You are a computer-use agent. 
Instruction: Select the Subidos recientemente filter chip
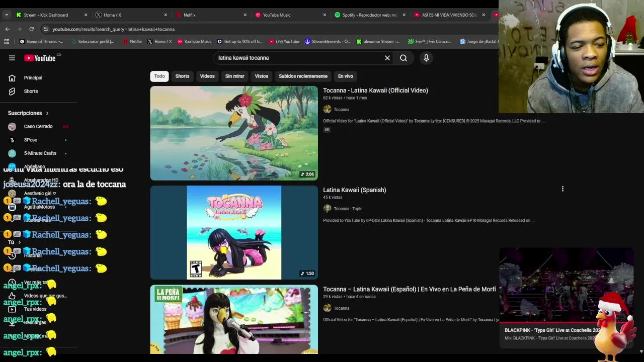coord(303,76)
